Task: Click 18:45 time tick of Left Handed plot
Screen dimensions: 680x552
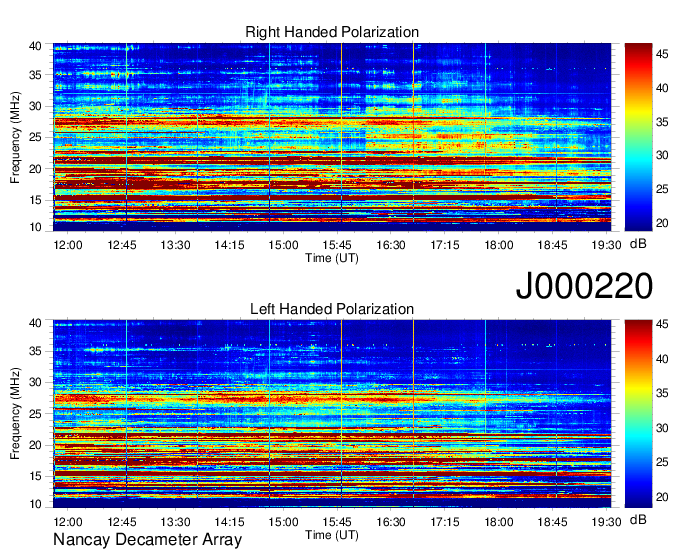Action: [x=552, y=522]
